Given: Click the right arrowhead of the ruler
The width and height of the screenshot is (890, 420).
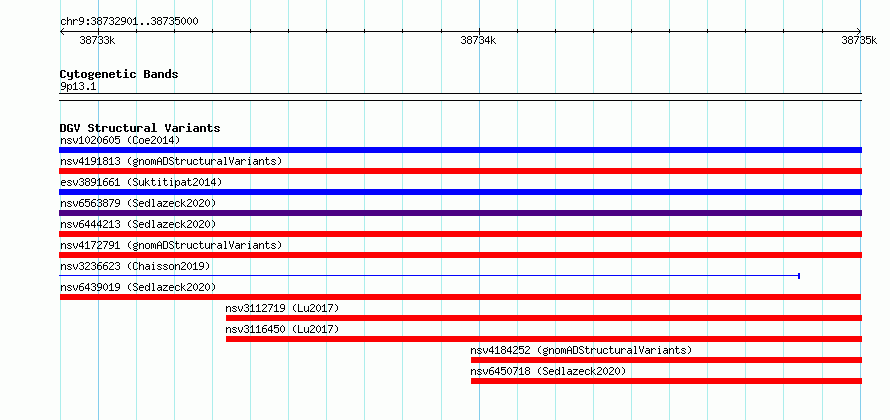Looking at the screenshot, I should click(x=859, y=32).
